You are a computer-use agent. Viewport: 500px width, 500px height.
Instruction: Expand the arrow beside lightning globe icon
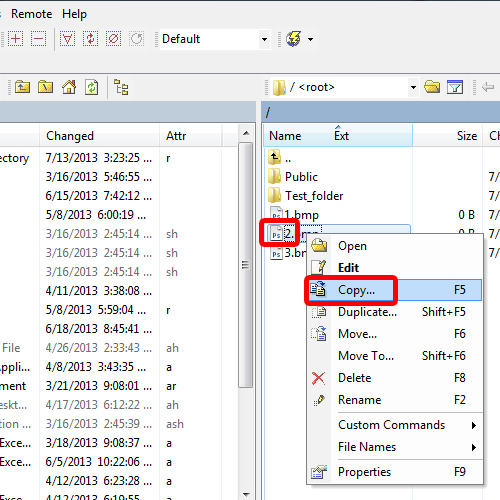tap(310, 39)
